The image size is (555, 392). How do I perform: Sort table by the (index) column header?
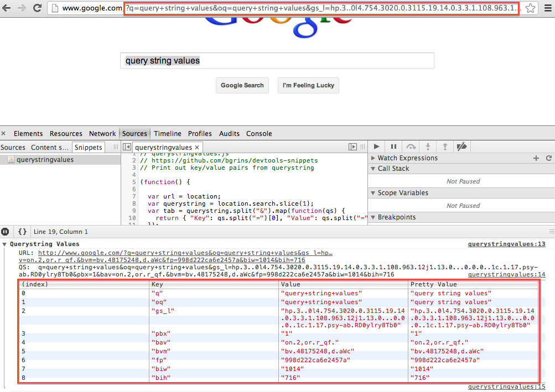[84, 284]
